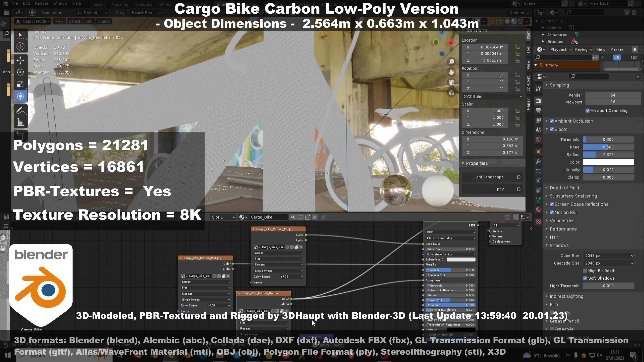The width and height of the screenshot is (644, 362).
Task: Open Modifier properties wrench icon
Action: (538, 162)
